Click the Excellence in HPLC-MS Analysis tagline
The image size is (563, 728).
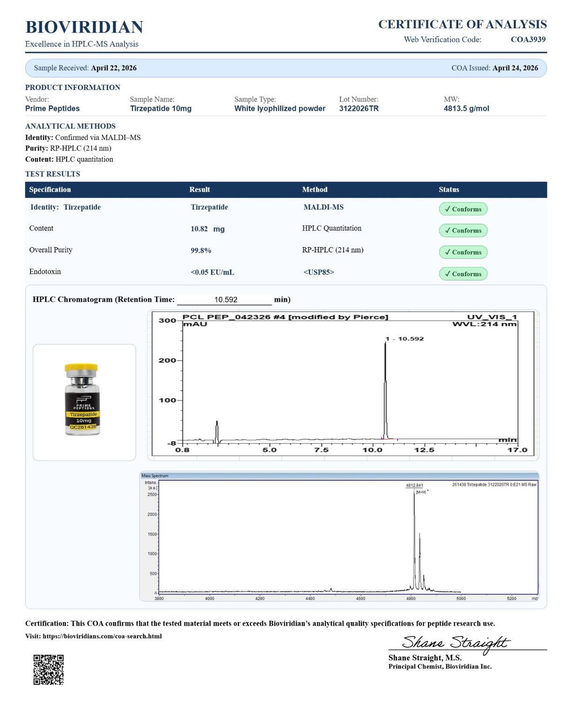(82, 44)
